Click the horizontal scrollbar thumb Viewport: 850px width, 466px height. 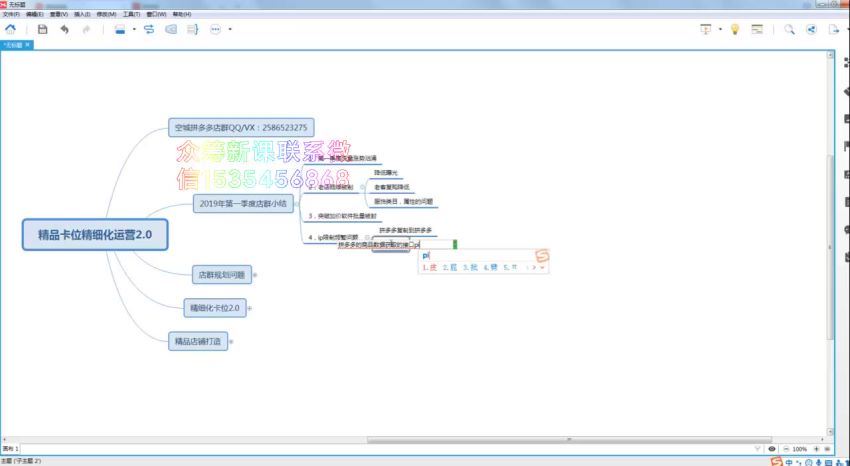tap(569, 439)
